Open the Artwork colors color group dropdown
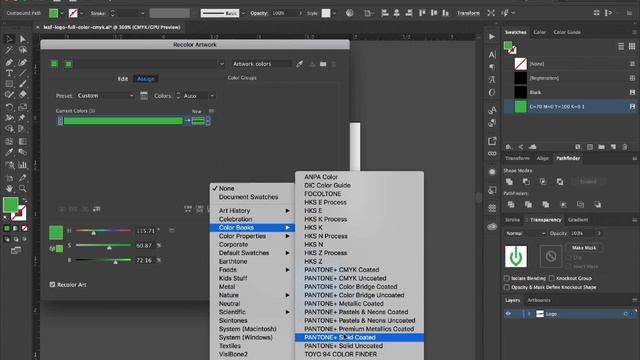The height and width of the screenshot is (360, 640). click(x=221, y=64)
